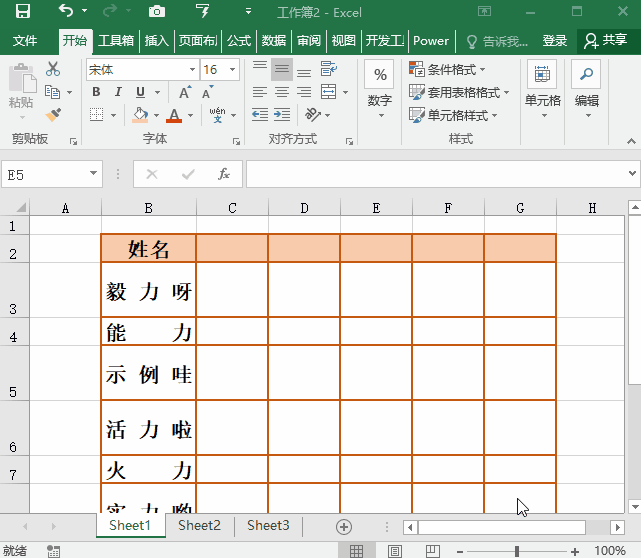Click the Undo arrow icon
Image resolution: width=641 pixels, height=558 pixels.
pyautogui.click(x=66, y=10)
